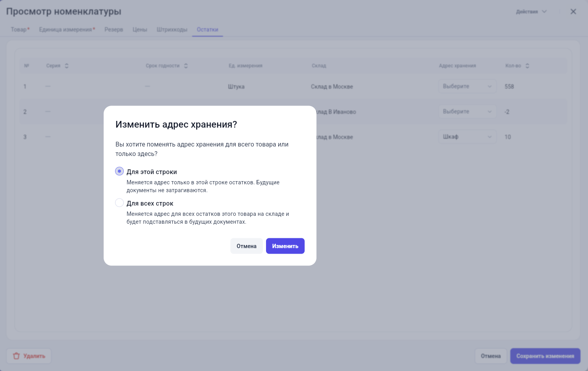Image resolution: width=588 pixels, height=371 pixels.
Task: Select the 'Остатки' tab
Action: 208,30
